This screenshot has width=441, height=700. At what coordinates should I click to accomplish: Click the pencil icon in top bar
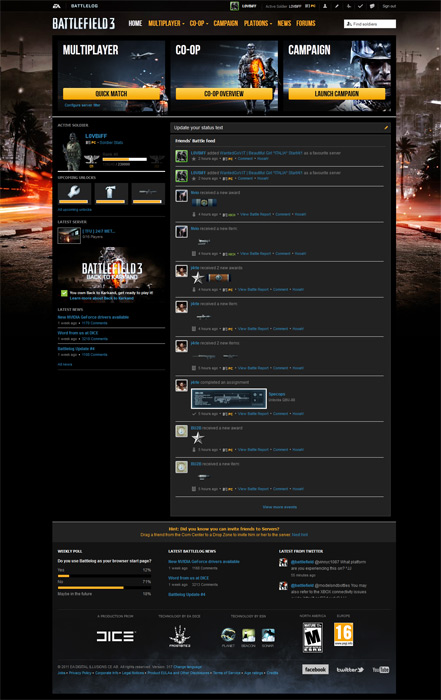337,6
